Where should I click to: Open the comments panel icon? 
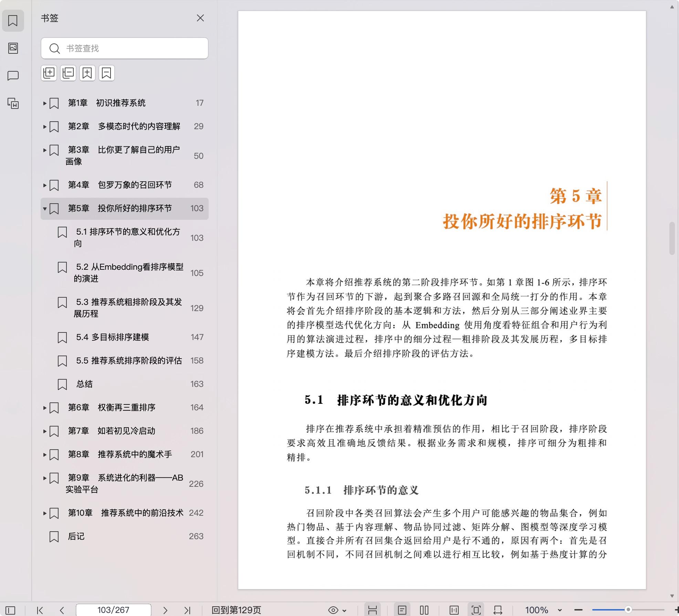[13, 75]
